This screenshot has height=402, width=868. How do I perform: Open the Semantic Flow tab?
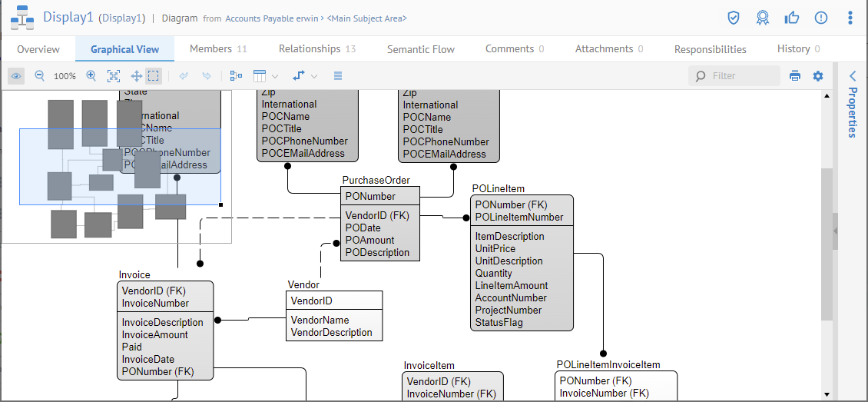[x=420, y=49]
